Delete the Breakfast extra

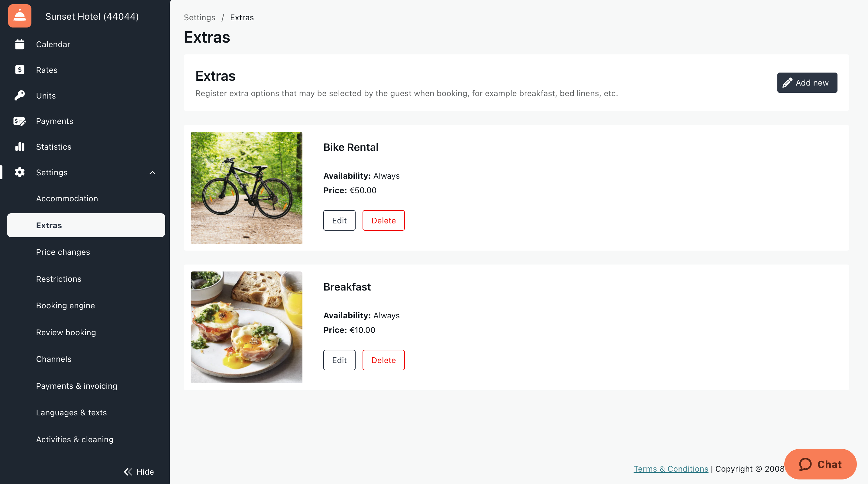click(x=383, y=360)
